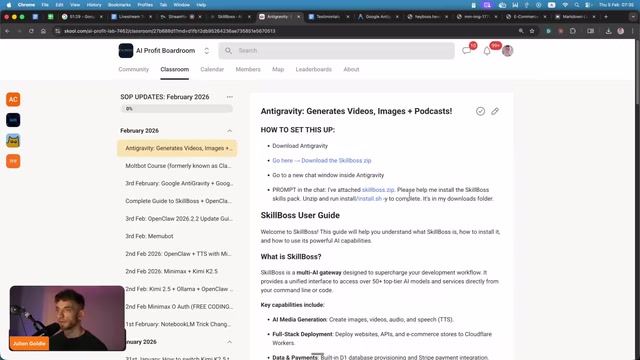Switch community with the up-down chevrons
This screenshot has width=640, height=360.
point(207,51)
